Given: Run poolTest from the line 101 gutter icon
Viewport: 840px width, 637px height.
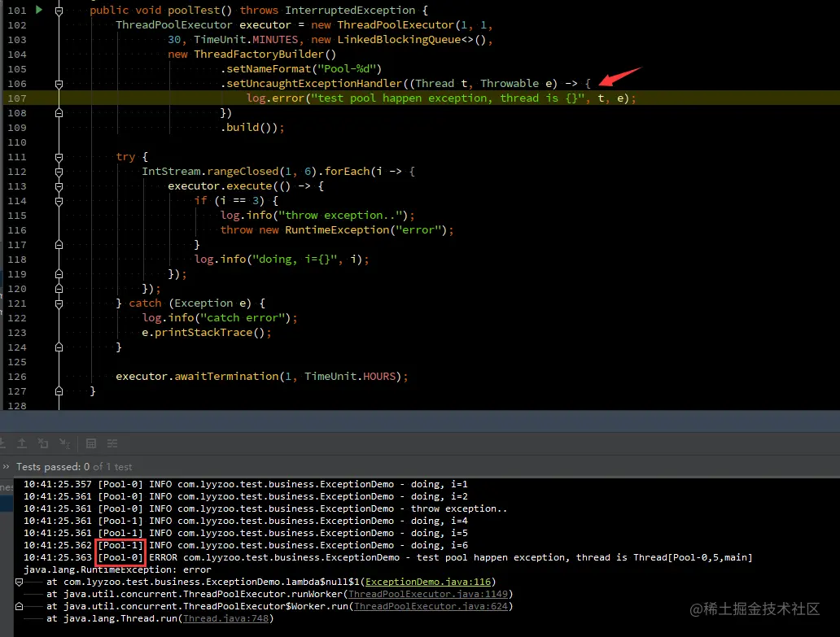Looking at the screenshot, I should (39, 10).
